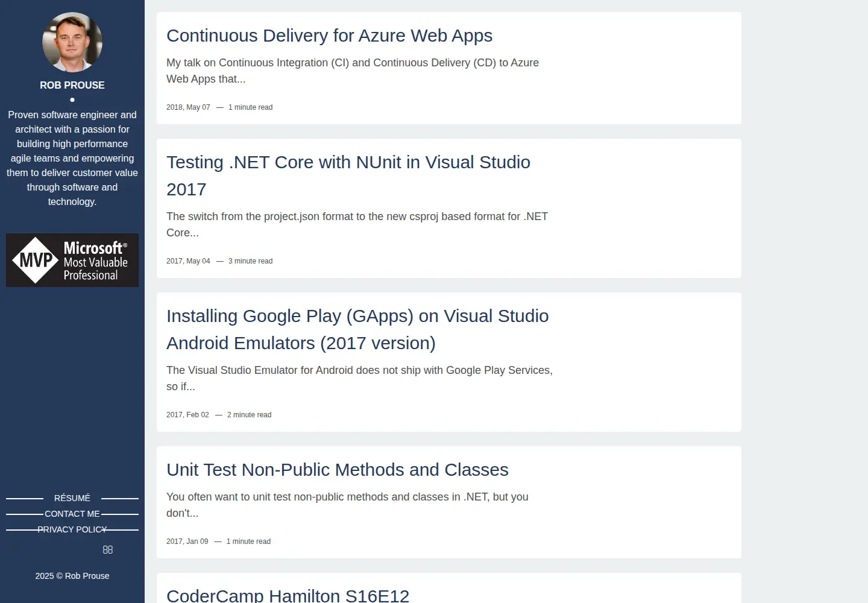Click the excerpt "The Visual Studio Emulator for Android"
The image size is (868, 603).
tap(359, 378)
